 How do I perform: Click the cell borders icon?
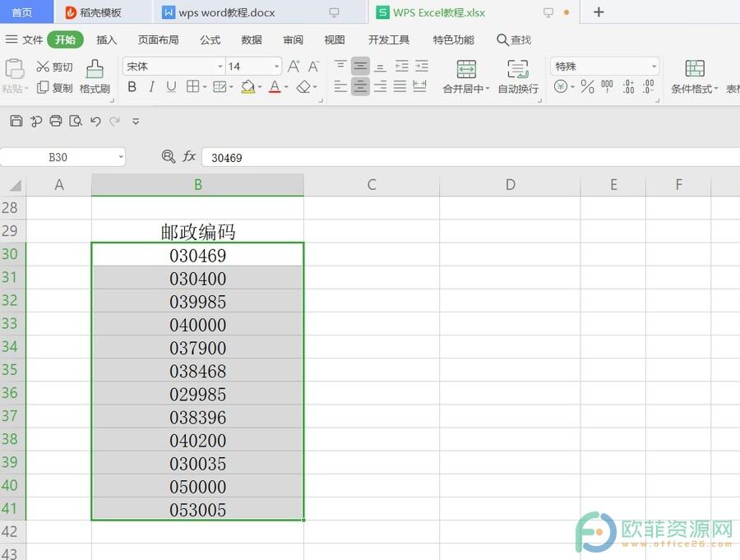[x=192, y=86]
